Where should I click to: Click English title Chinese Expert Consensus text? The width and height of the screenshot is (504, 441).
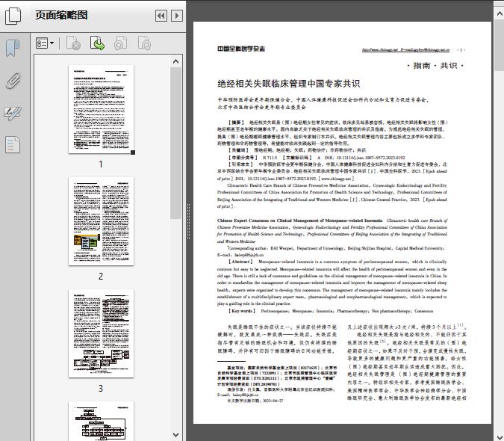point(299,220)
